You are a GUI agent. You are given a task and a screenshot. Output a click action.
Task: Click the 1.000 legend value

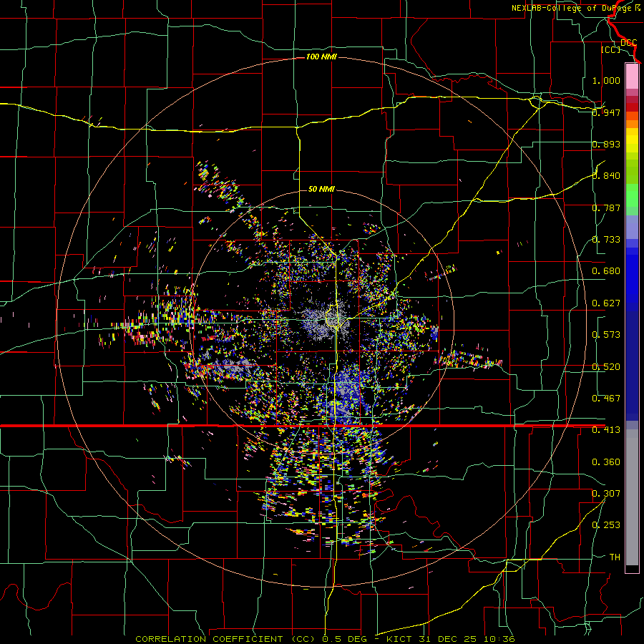[606, 80]
